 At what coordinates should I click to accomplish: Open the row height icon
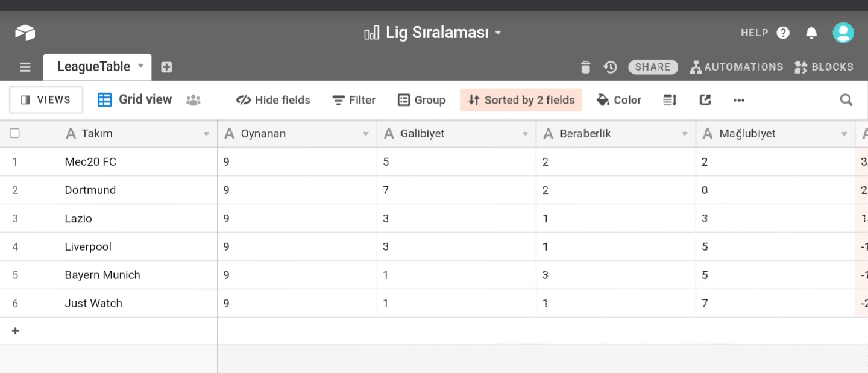pos(670,100)
